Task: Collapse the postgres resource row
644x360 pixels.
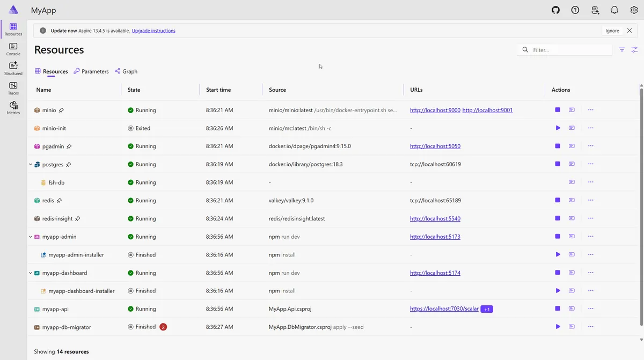Action: (31, 165)
